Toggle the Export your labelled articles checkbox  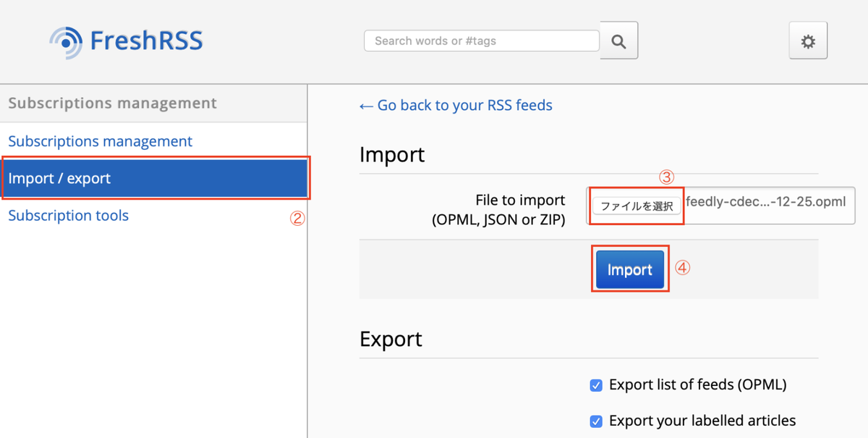click(x=596, y=421)
